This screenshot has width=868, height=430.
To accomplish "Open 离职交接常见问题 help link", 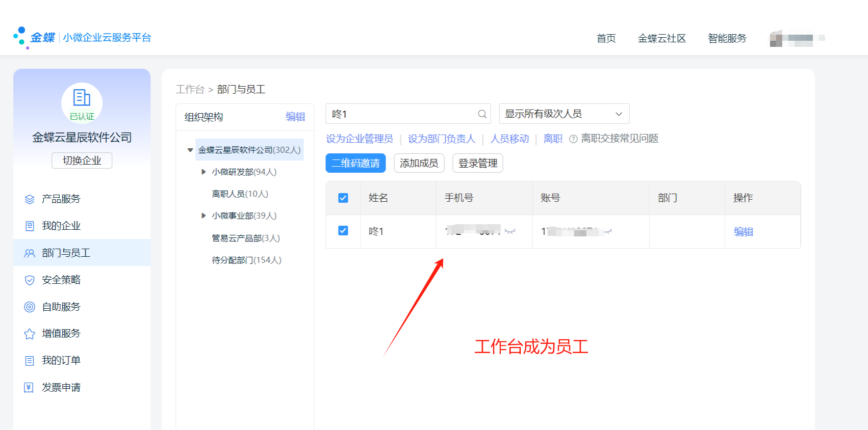I will tap(620, 139).
